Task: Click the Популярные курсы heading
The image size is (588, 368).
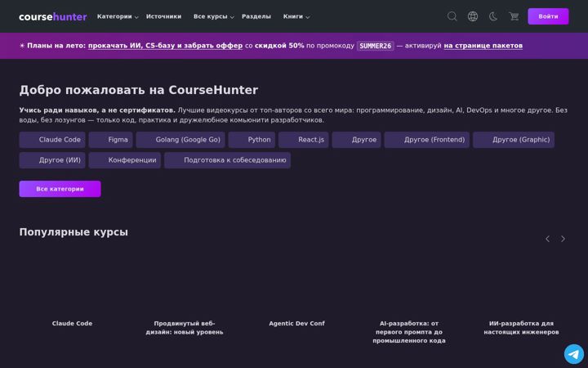Action: click(x=73, y=232)
